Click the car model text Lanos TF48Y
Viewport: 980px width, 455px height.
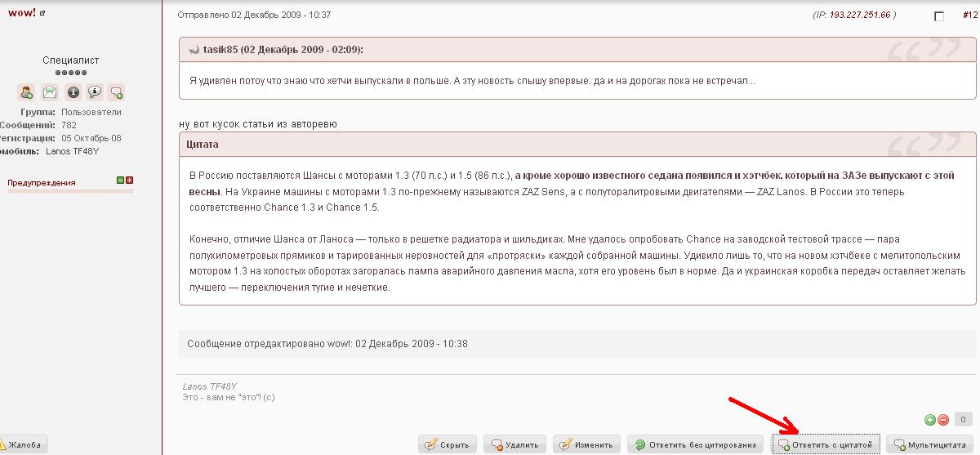tap(72, 151)
